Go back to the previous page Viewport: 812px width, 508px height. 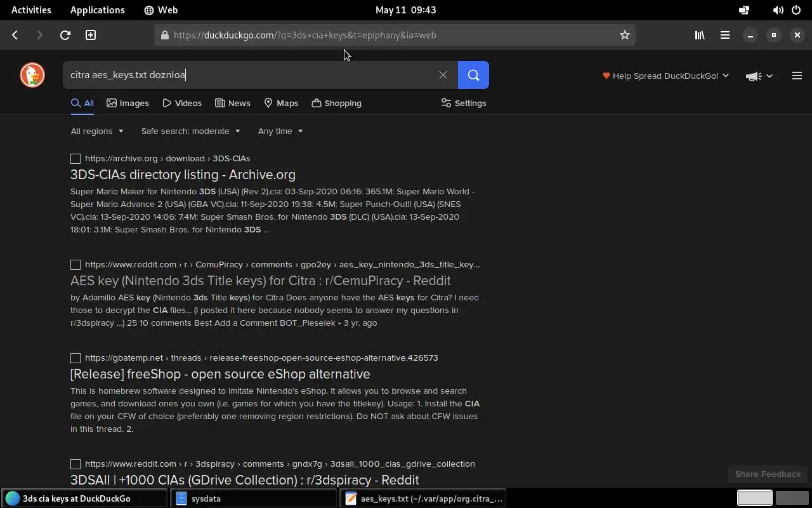(15, 35)
